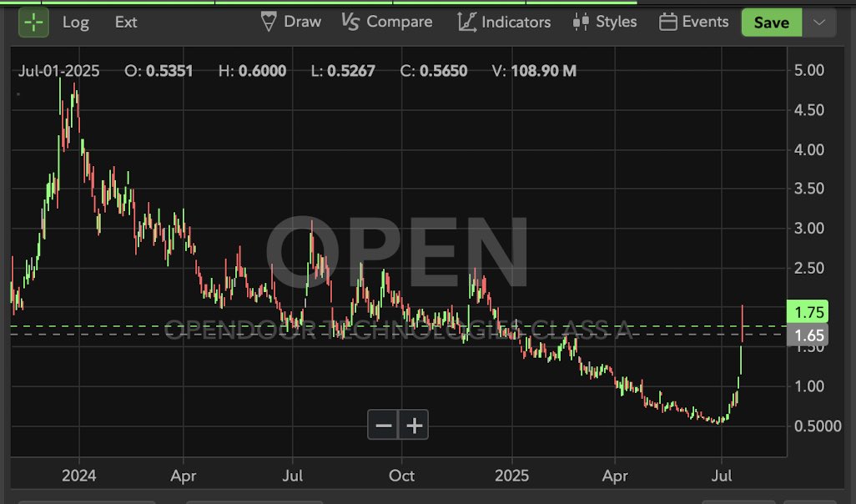Click the 3.00 price axis label

click(809, 229)
